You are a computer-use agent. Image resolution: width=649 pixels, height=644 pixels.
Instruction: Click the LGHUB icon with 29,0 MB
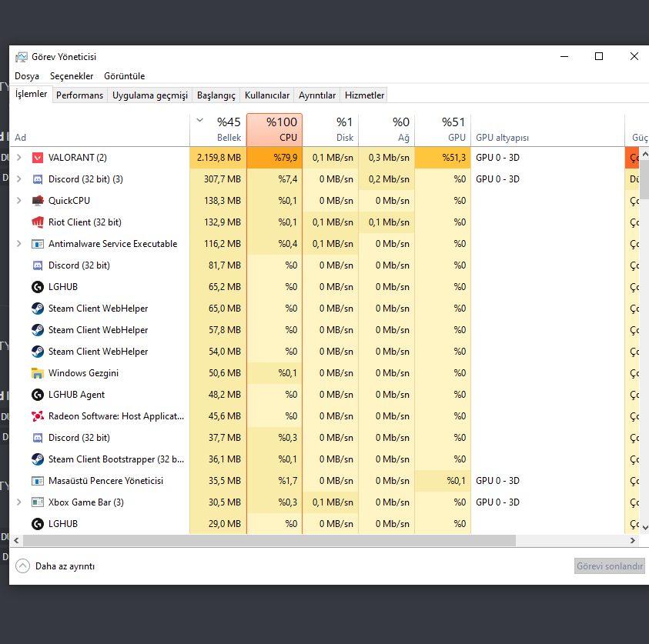(x=38, y=524)
